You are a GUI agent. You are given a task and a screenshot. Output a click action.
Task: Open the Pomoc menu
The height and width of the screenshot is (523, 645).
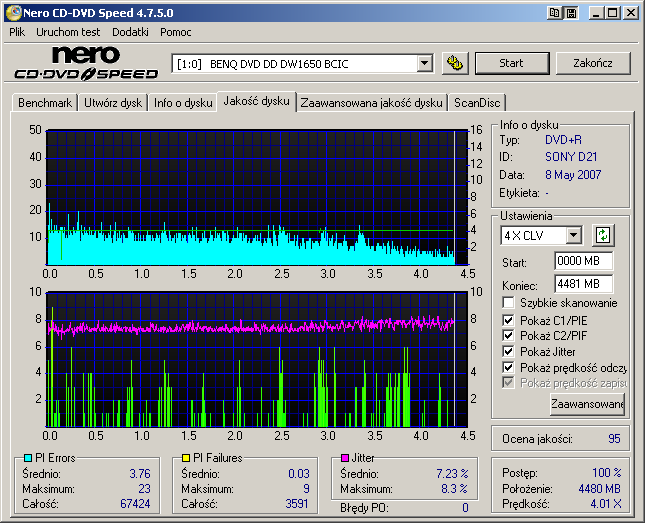tap(176, 32)
